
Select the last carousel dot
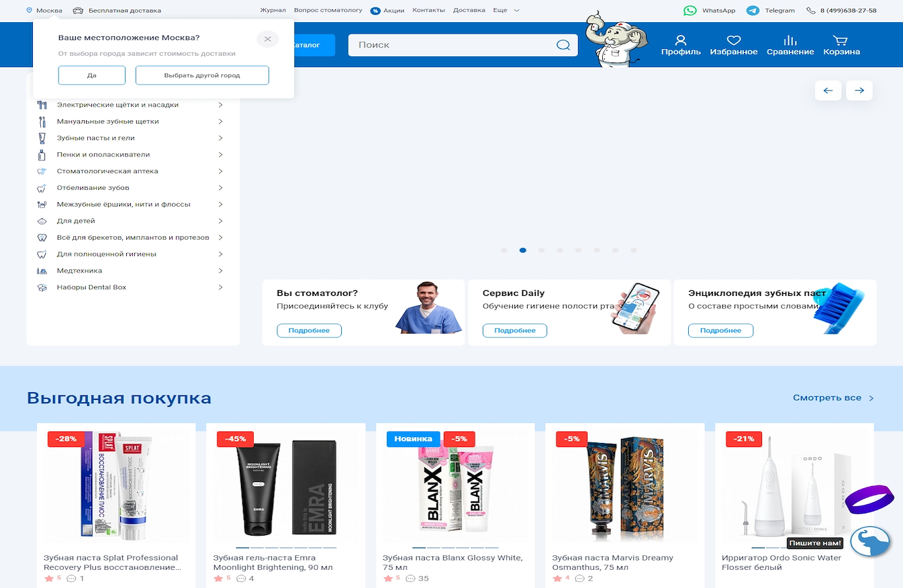(x=634, y=250)
